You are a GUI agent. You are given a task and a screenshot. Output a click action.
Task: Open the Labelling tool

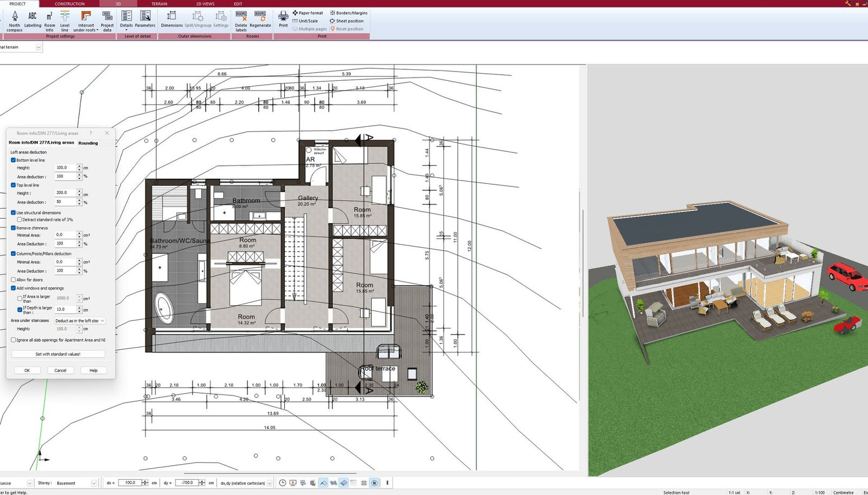(33, 20)
